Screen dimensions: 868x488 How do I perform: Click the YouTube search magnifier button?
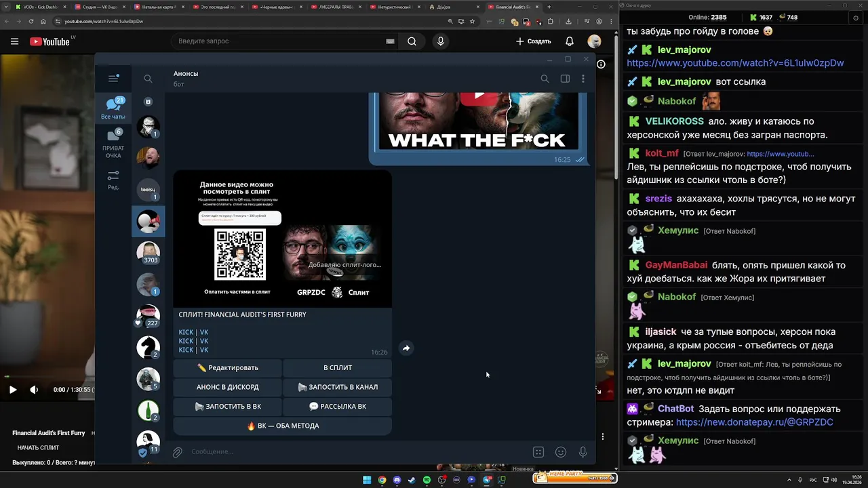click(x=412, y=41)
